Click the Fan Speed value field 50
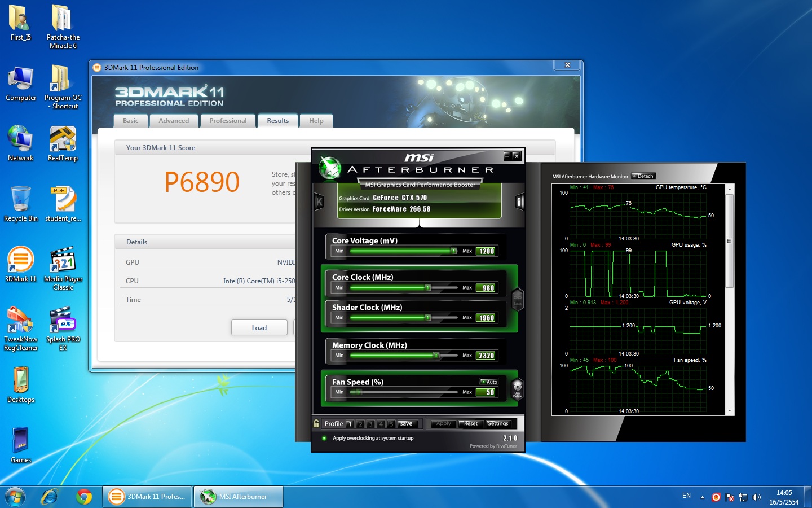Screen dimensions: 812x508 486,392
